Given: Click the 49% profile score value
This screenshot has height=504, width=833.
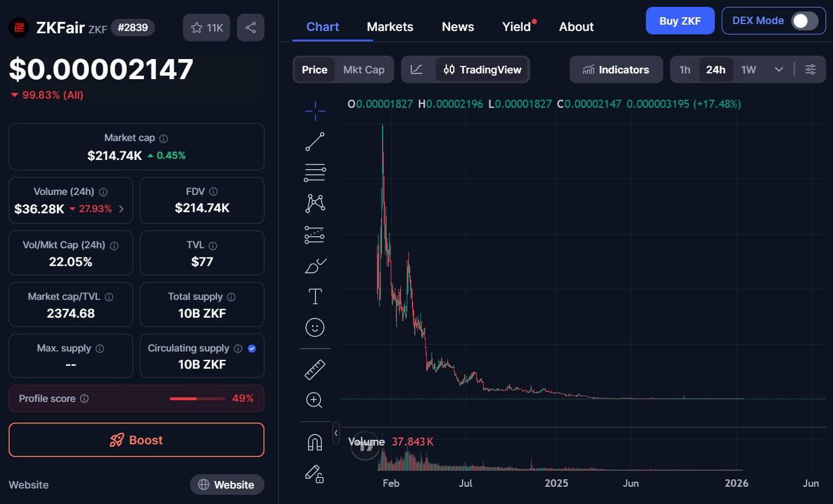Looking at the screenshot, I should pyautogui.click(x=243, y=398).
